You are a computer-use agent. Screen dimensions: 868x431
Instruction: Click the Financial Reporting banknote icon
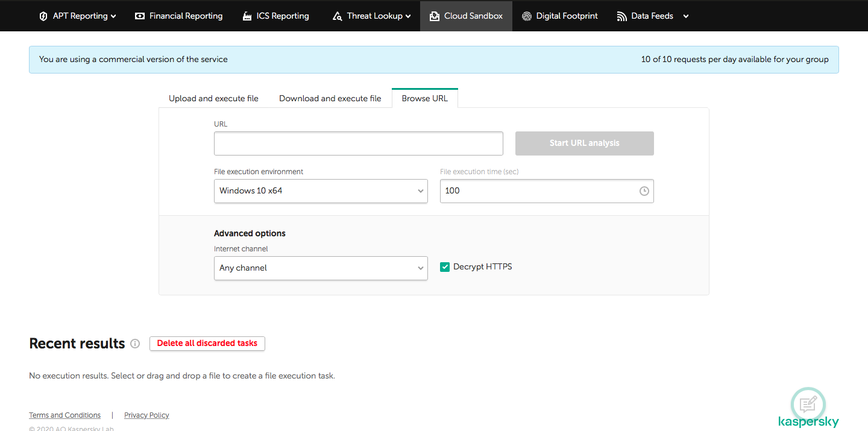point(140,16)
